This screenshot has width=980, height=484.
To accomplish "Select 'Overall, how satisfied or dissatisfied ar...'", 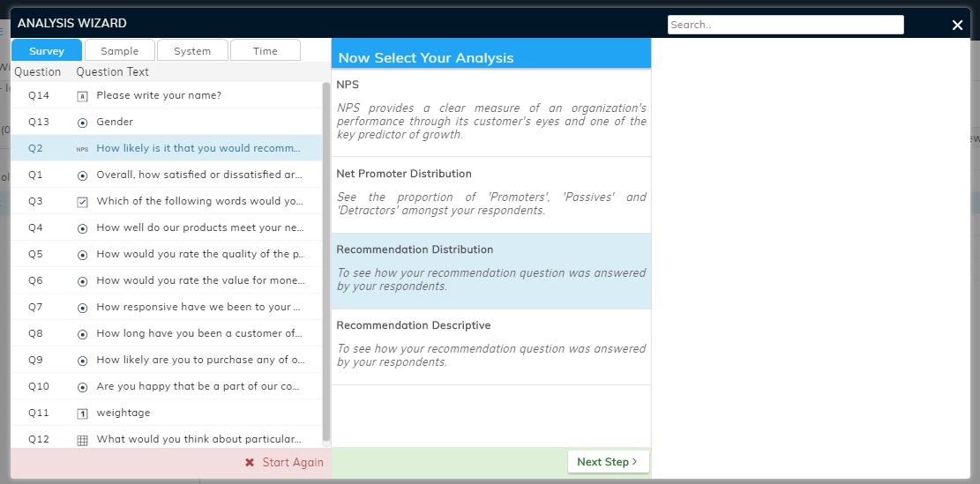I will pos(199,175).
